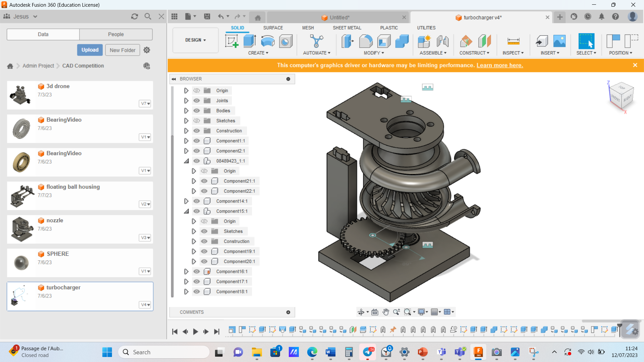Skip to end of the design timeline

coord(217,331)
